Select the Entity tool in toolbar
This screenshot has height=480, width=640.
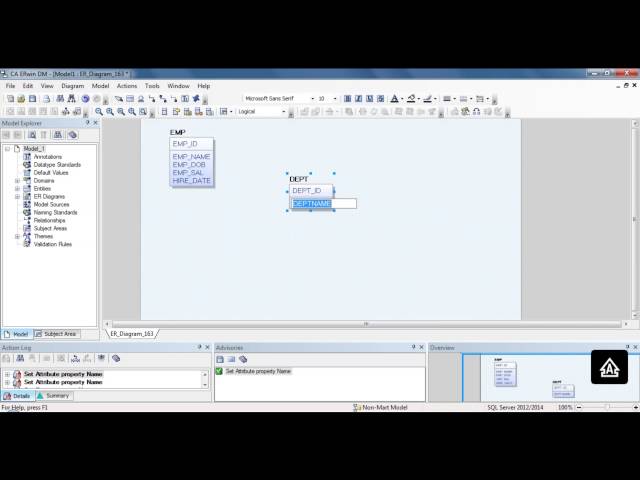point(130,99)
